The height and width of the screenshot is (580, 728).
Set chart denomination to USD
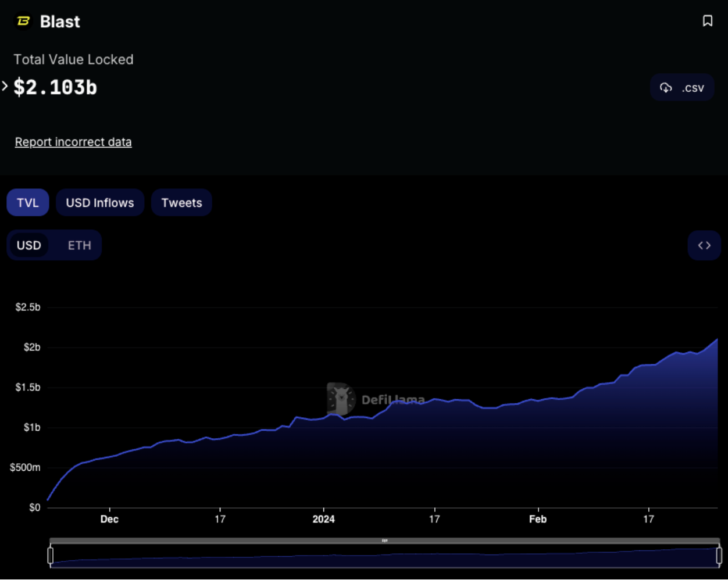tap(29, 245)
